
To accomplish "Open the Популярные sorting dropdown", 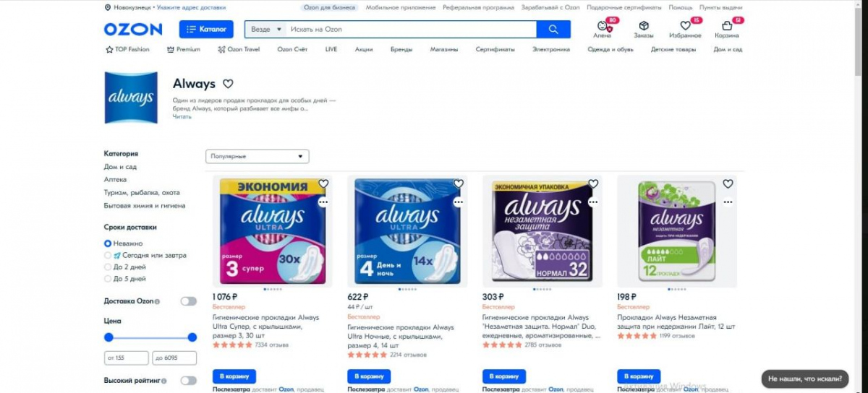I will tap(258, 156).
